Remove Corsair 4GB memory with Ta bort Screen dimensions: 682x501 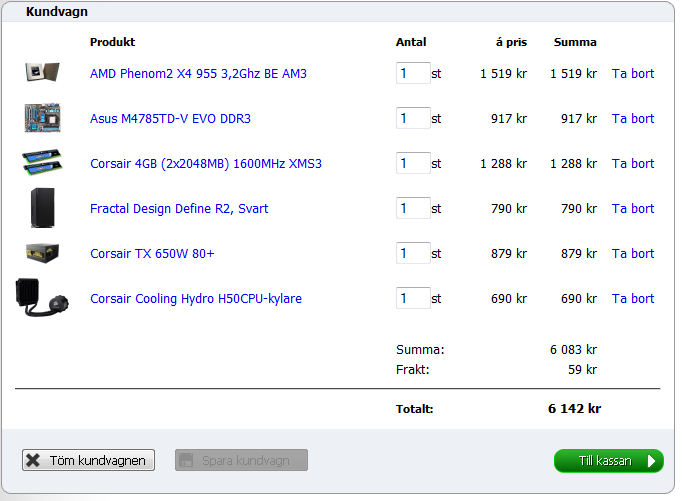(632, 163)
